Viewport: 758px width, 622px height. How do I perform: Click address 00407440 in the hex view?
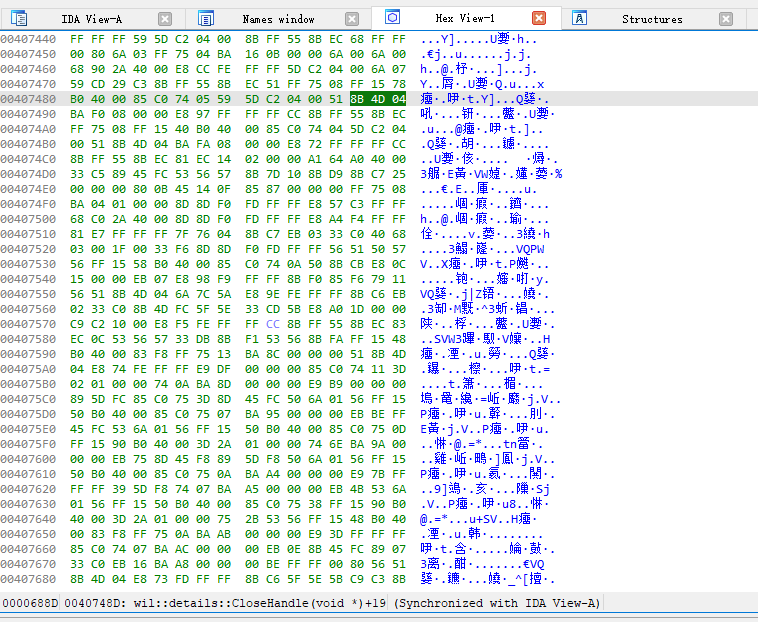click(x=28, y=39)
